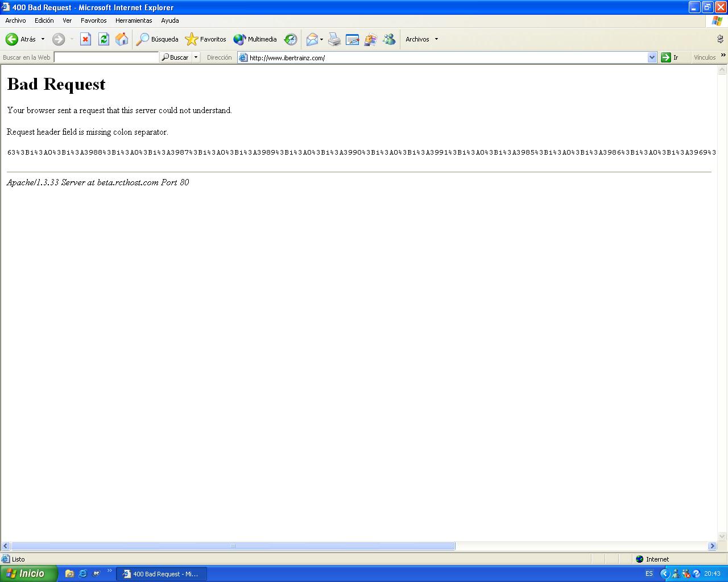Open the Favoritos star panel
The width and height of the screenshot is (728, 582).
[x=205, y=39]
